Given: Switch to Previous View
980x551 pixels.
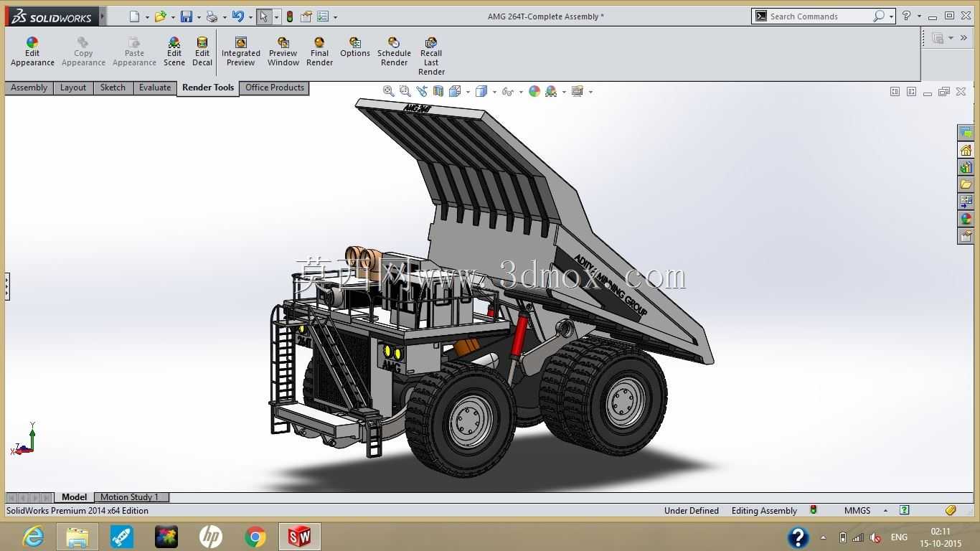Looking at the screenshot, I should tap(421, 91).
